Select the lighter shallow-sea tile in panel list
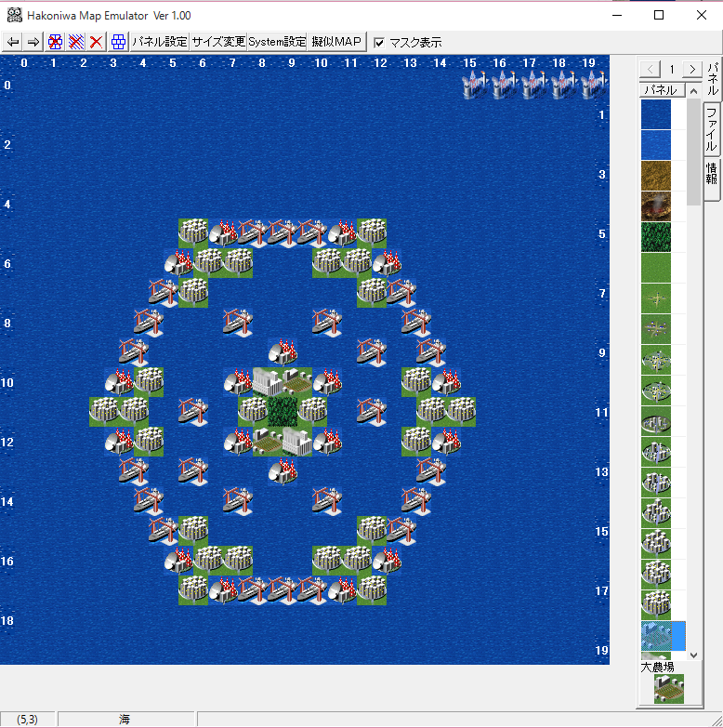 point(656,145)
